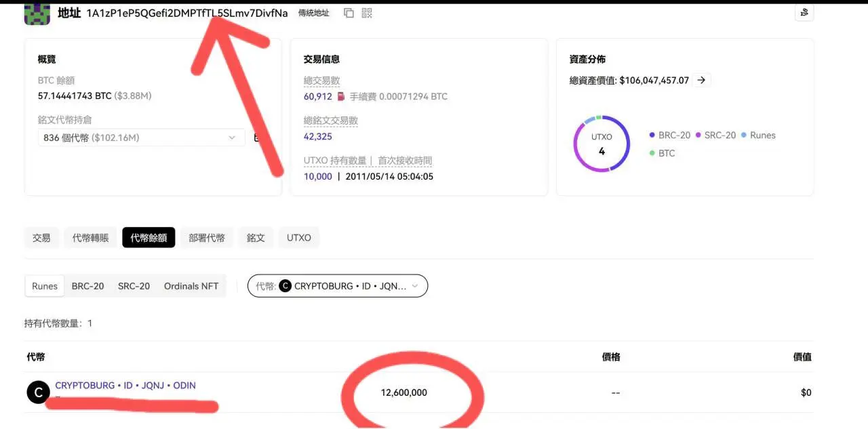Open the total asset value arrow button

(702, 80)
